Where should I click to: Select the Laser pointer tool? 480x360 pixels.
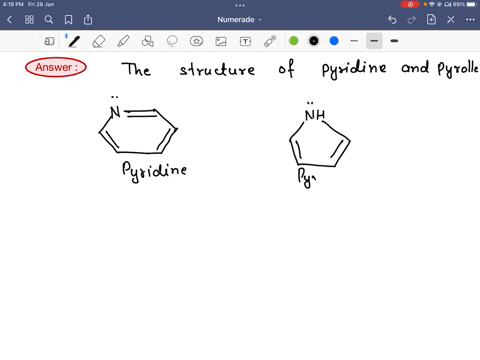click(x=270, y=41)
